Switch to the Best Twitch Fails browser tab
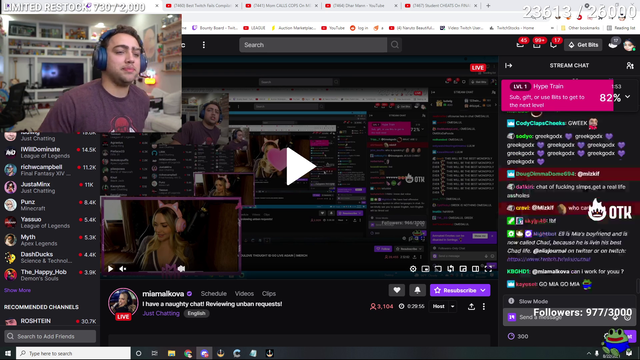The height and width of the screenshot is (360, 640). [x=202, y=6]
